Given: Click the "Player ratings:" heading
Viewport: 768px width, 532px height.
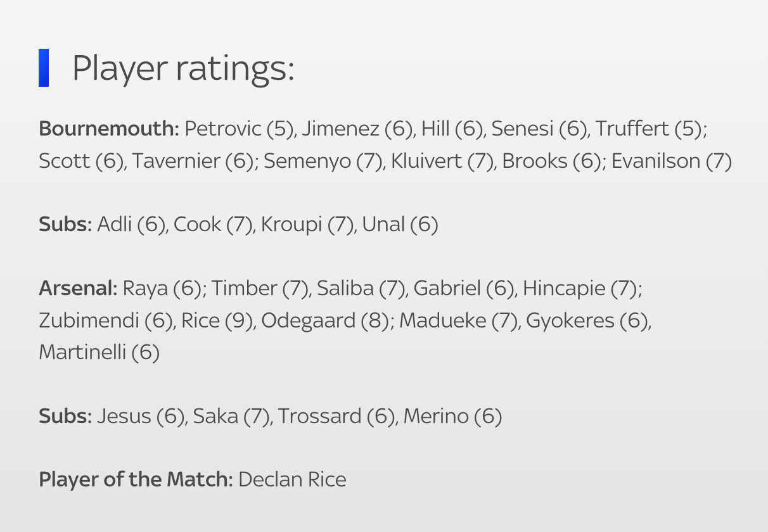Looking at the screenshot, I should pos(183,68).
